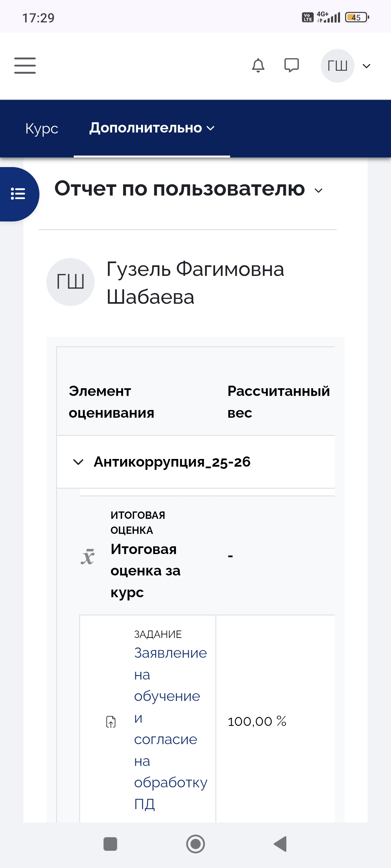Open the course index drawer button
Viewport: 391px width, 868px height.
(x=18, y=194)
